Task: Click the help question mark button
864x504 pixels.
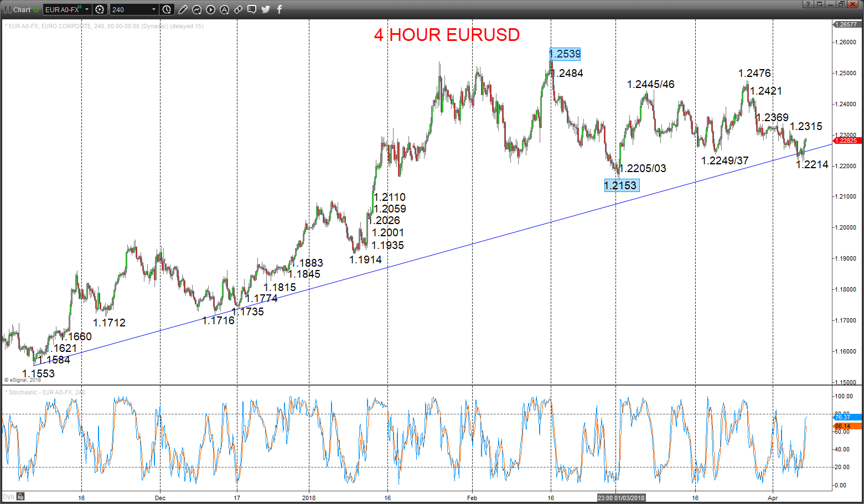Action: [808, 4]
